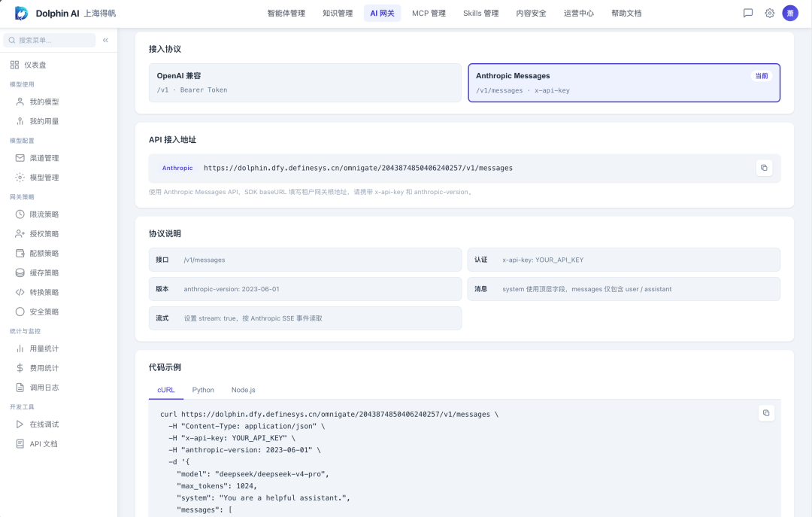Click the API URL ending /v1/messages
812x517 pixels.
click(358, 168)
